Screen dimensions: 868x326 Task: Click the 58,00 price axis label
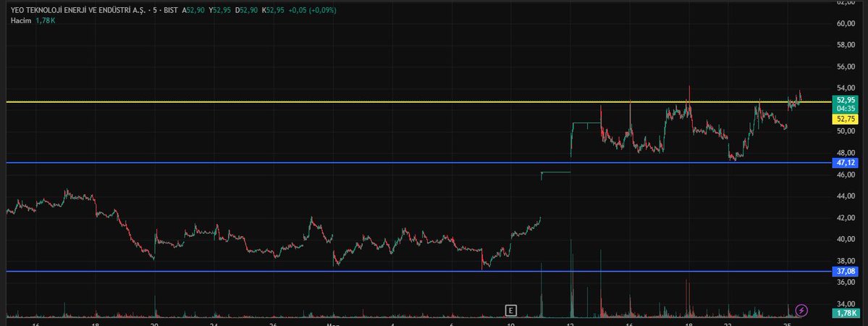coord(845,45)
